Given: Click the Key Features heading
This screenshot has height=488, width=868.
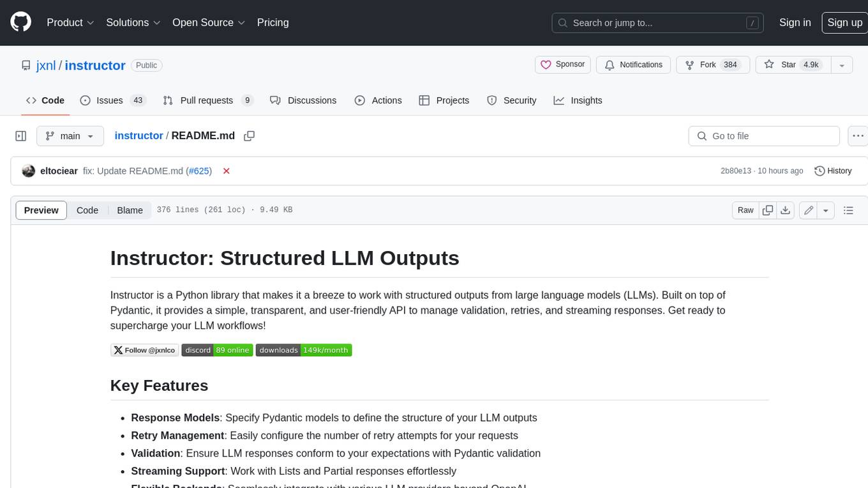Looking at the screenshot, I should click(159, 385).
